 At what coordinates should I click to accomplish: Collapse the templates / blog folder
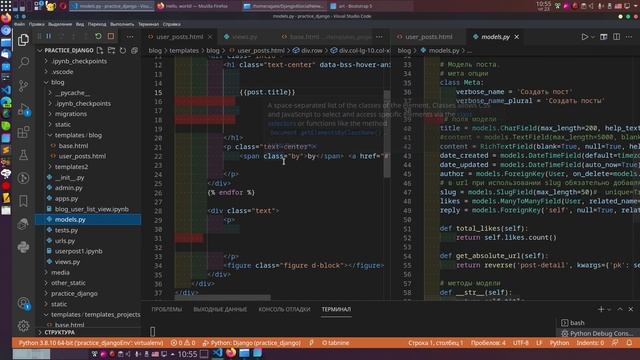[78, 135]
